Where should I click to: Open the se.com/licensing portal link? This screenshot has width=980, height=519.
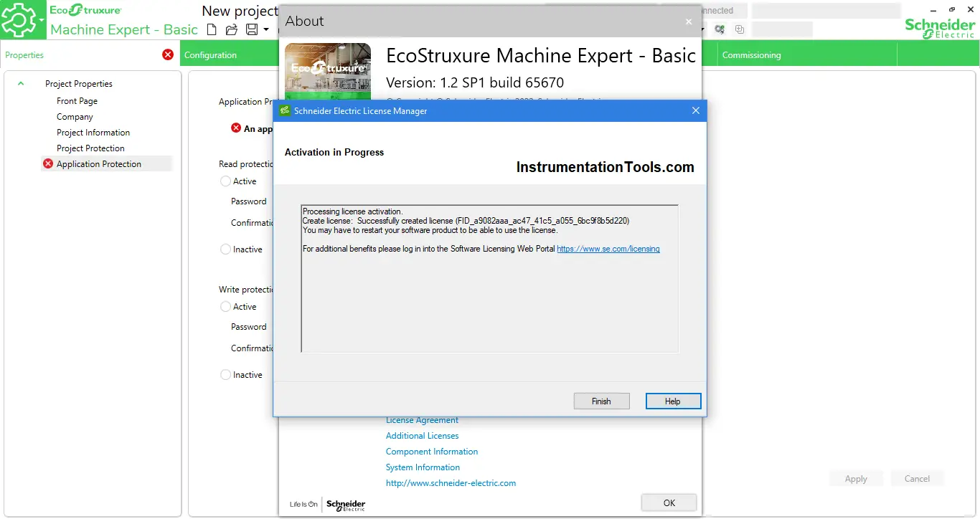(x=608, y=249)
